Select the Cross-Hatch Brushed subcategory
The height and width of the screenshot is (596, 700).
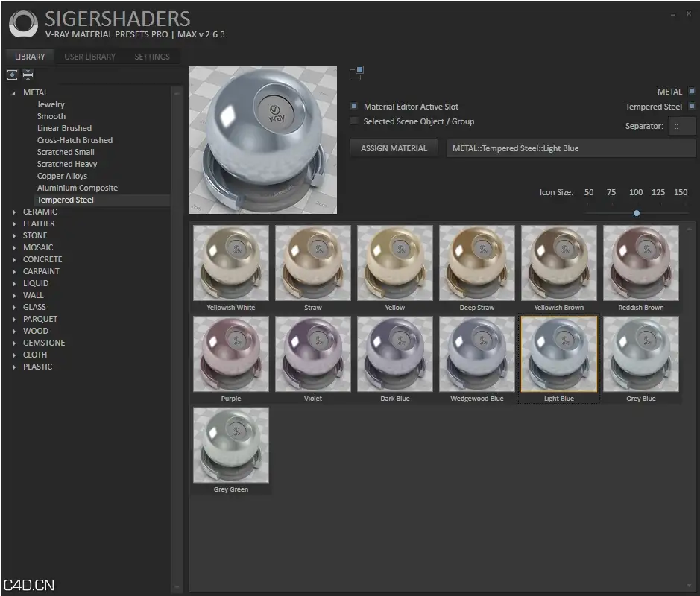coord(75,140)
